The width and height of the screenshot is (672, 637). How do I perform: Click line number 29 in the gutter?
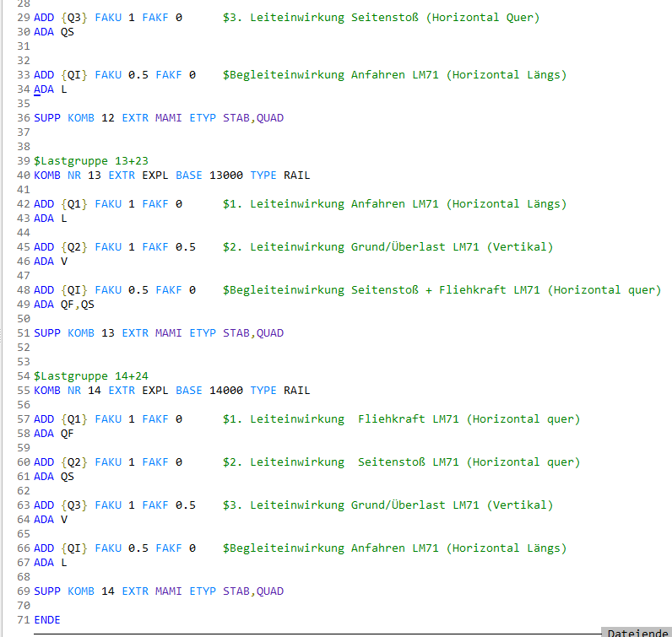[x=24, y=18]
